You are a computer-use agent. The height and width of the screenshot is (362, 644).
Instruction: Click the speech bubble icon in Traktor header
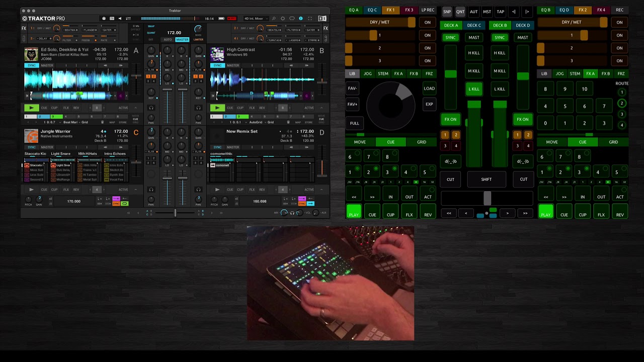pos(292,19)
